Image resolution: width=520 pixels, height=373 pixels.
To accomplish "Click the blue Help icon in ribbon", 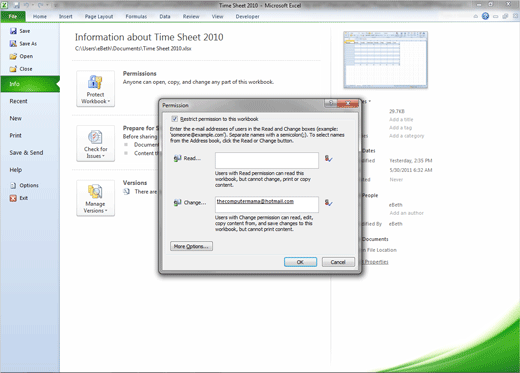I will [485, 16].
